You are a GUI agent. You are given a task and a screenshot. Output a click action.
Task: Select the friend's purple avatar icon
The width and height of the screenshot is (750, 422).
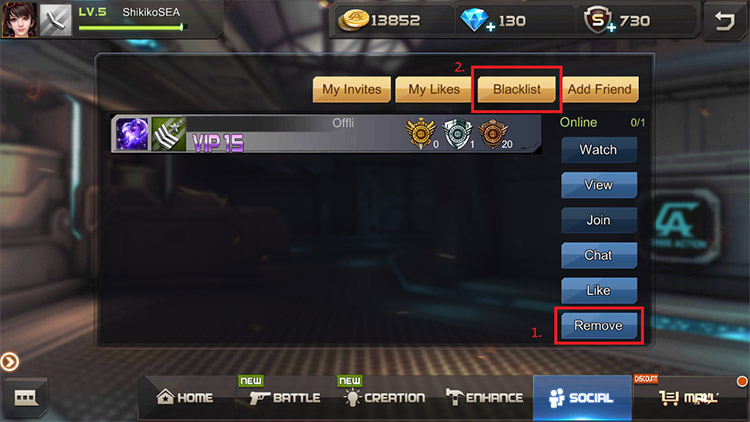pyautogui.click(x=132, y=134)
